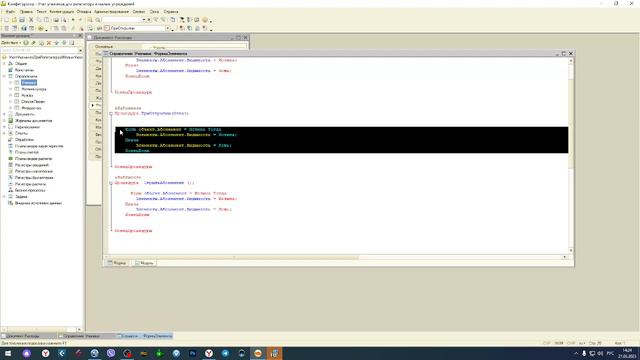Open the Правка menu
Viewport: 640px width, 360px height.
pos(26,12)
